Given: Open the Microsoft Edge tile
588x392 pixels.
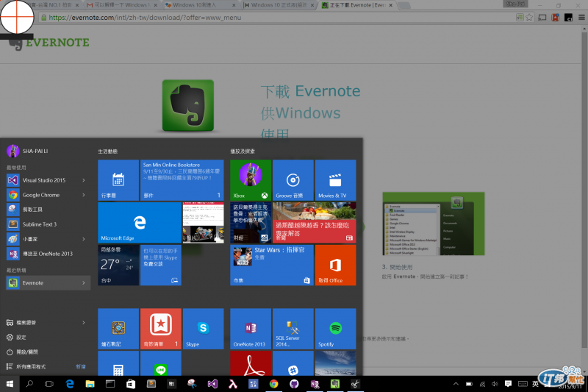Looking at the screenshot, I should pyautogui.click(x=140, y=222).
